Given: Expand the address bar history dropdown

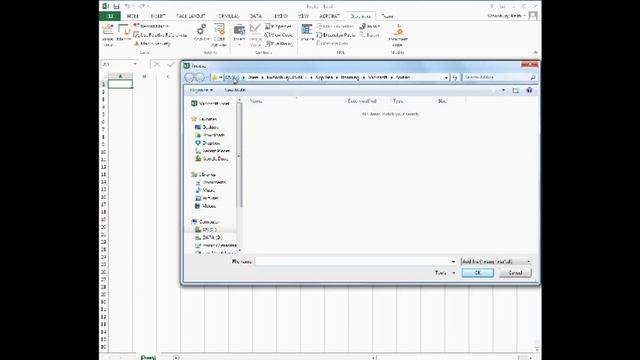Looking at the screenshot, I should [446, 77].
